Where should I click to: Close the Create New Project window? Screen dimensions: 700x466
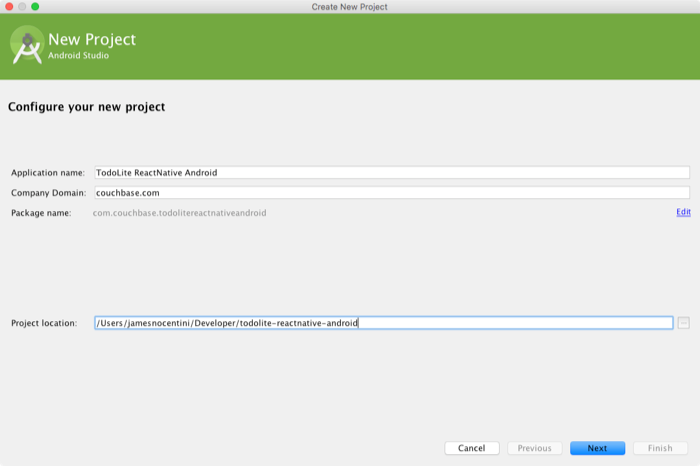tap(9, 7)
